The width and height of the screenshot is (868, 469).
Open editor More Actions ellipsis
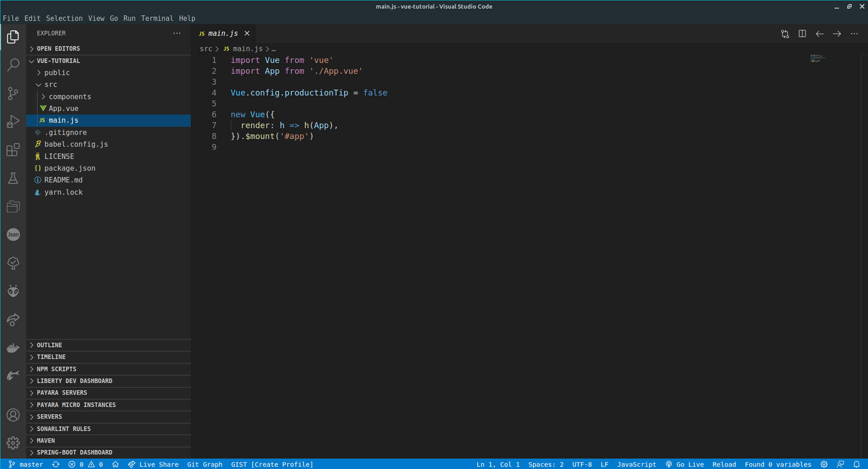854,34
